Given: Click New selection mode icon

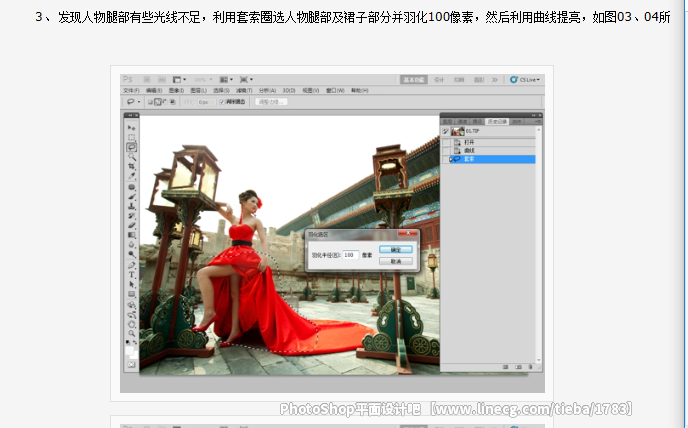Looking at the screenshot, I should (150, 102).
